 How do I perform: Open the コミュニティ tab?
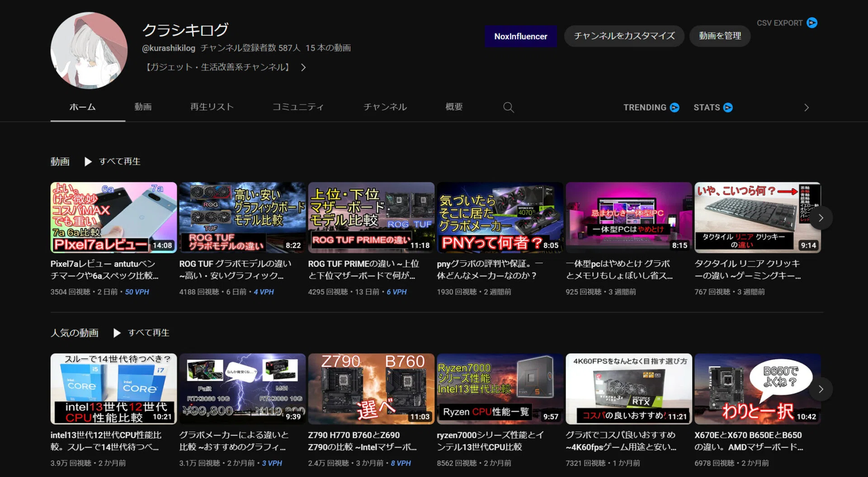(298, 107)
